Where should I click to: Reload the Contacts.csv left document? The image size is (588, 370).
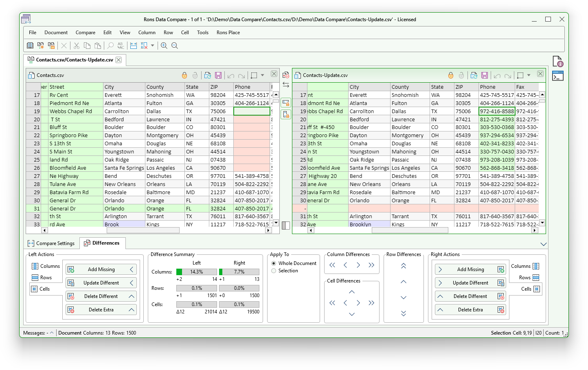(208, 75)
